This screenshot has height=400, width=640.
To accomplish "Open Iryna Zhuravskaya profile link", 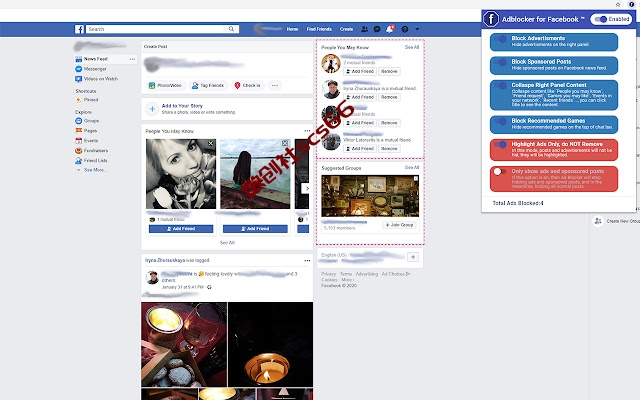I will point(165,260).
